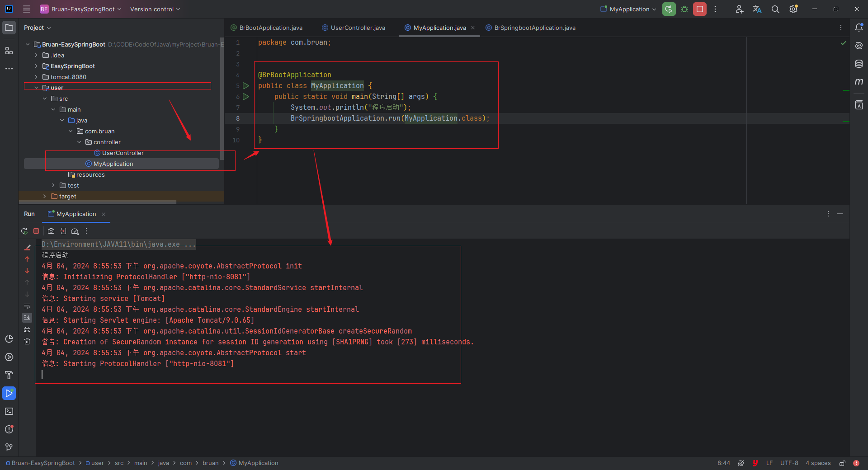Select the resources folder

[x=86, y=174]
